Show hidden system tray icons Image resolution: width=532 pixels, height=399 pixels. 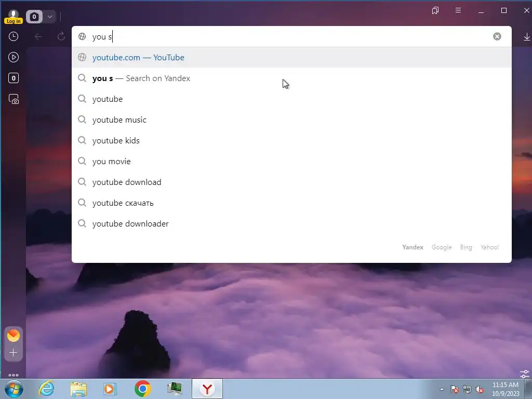click(442, 389)
